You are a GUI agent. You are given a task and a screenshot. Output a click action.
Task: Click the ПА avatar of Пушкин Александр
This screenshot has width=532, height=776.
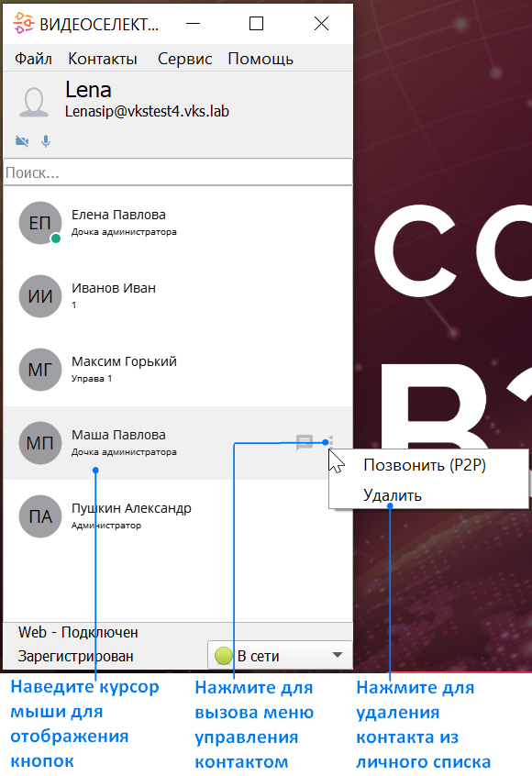40,516
